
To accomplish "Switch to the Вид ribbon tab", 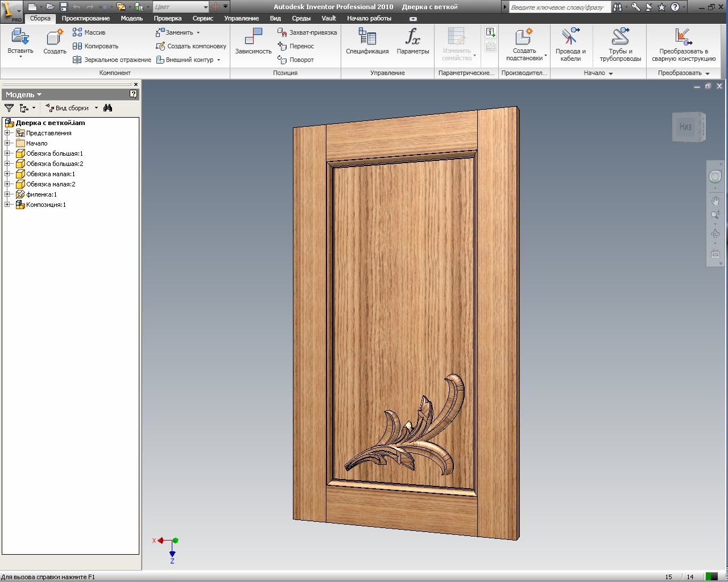I will click(x=275, y=18).
